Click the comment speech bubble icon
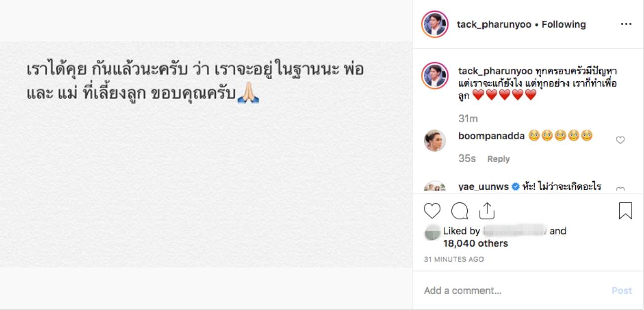644x310 pixels. coord(459,211)
